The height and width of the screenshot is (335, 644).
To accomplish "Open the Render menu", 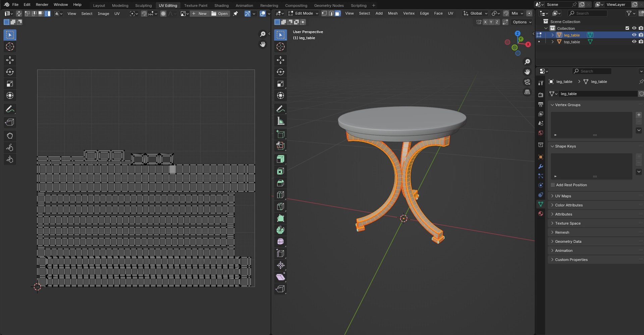I will 42,5.
